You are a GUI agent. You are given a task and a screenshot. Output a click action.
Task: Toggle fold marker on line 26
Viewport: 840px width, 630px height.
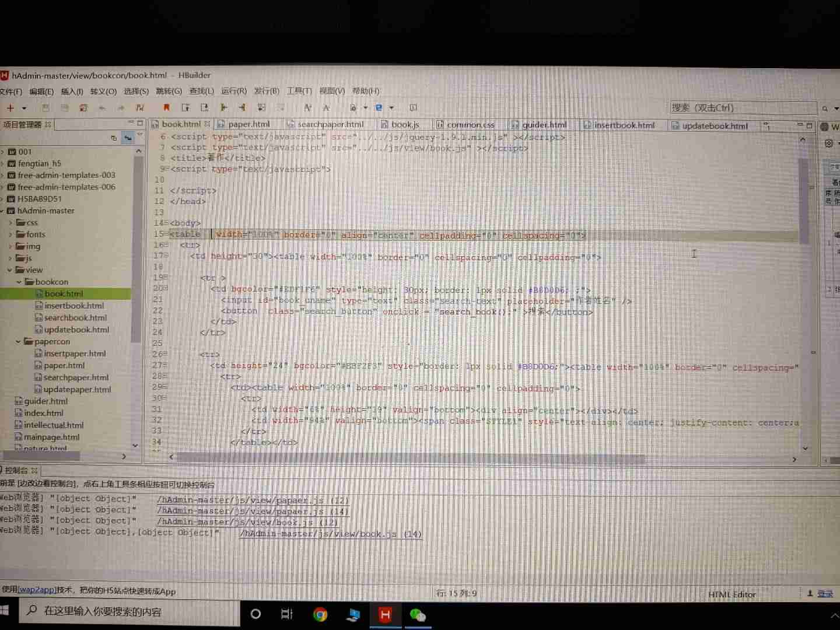point(166,354)
